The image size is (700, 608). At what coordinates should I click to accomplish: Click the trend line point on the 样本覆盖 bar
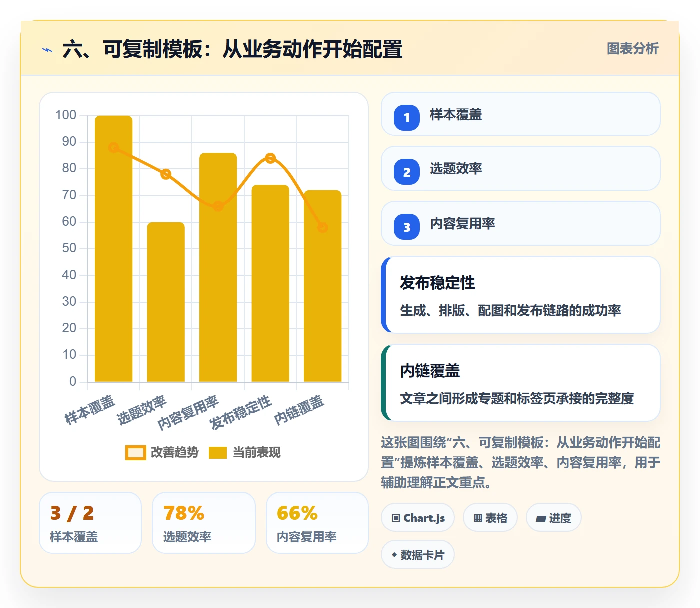click(114, 148)
